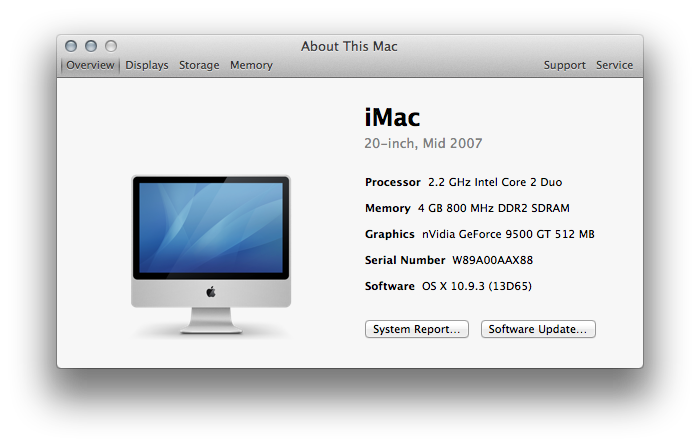Close the About This Mac window

coord(71,46)
